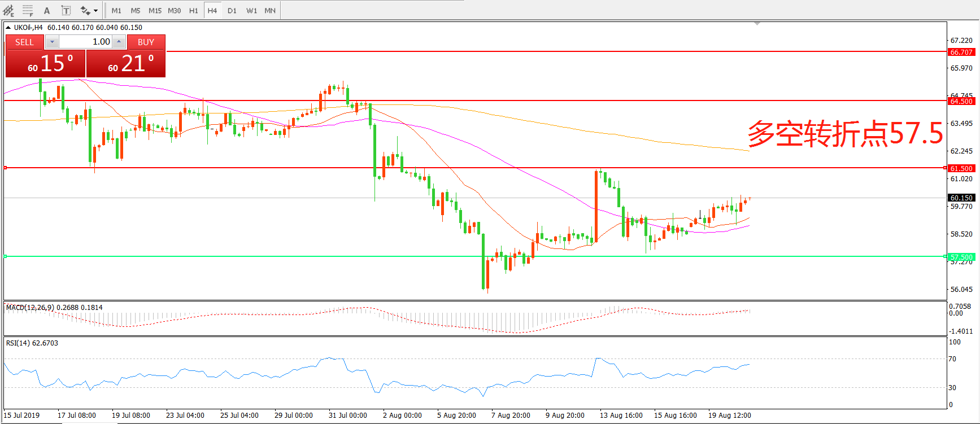Switch to MN monthly timeframe
This screenshot has height=424, width=980.
coord(270,10)
